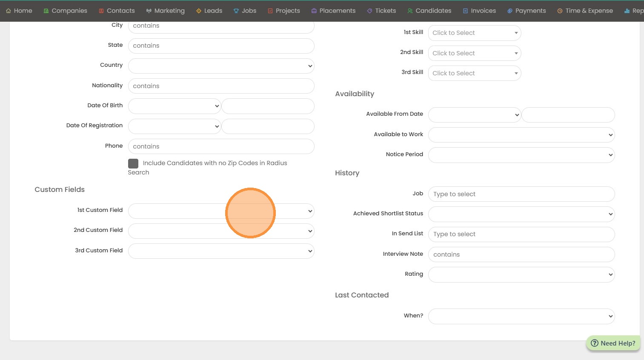
Task: Click the Time & Expense clock icon
Action: pos(560,11)
